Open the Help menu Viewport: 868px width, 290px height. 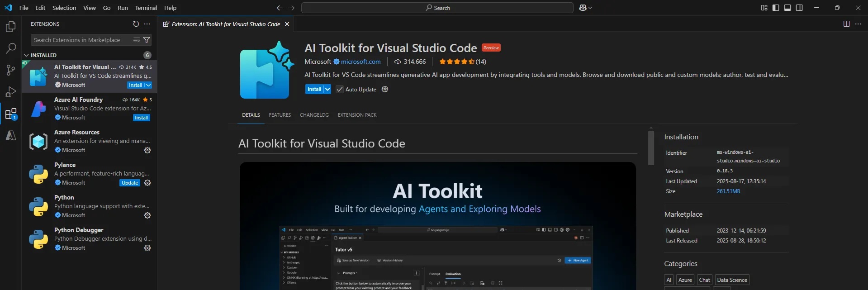tap(170, 8)
